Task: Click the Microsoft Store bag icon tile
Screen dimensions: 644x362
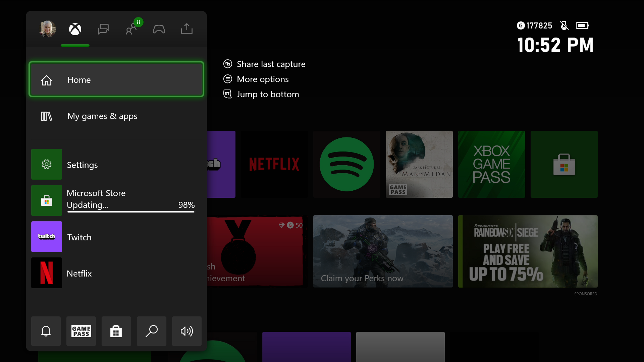Action: (46, 200)
